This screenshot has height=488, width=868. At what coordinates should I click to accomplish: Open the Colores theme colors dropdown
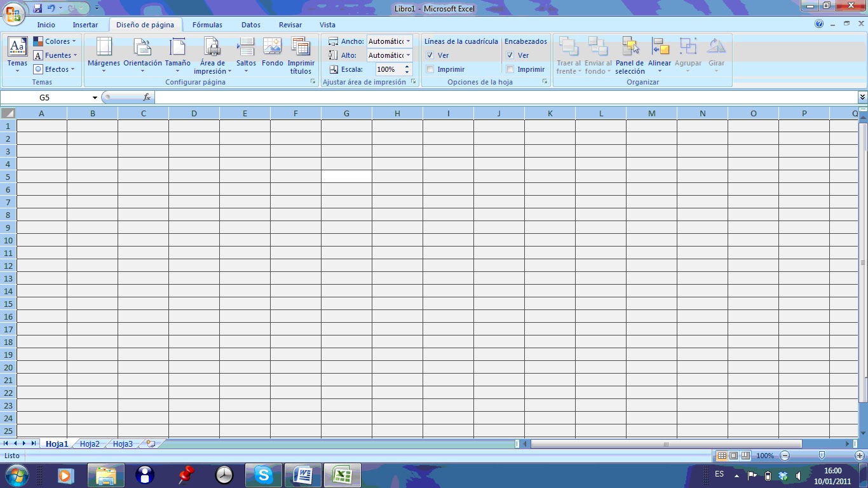(x=55, y=41)
